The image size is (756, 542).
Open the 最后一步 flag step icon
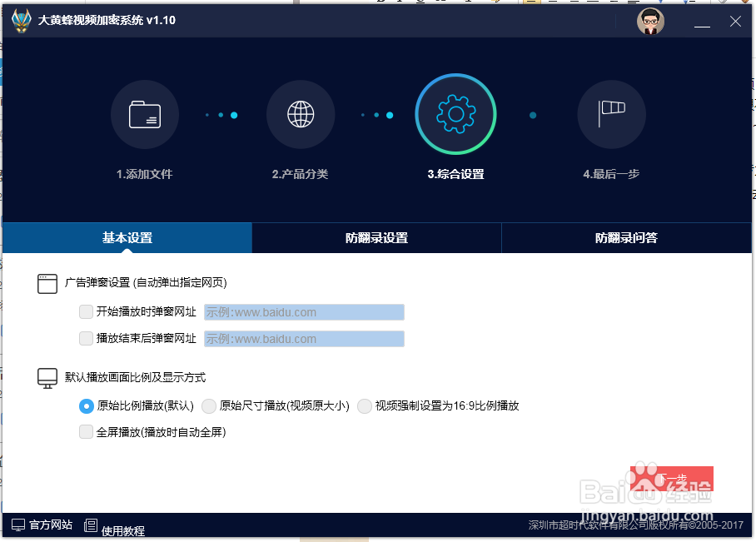click(610, 114)
